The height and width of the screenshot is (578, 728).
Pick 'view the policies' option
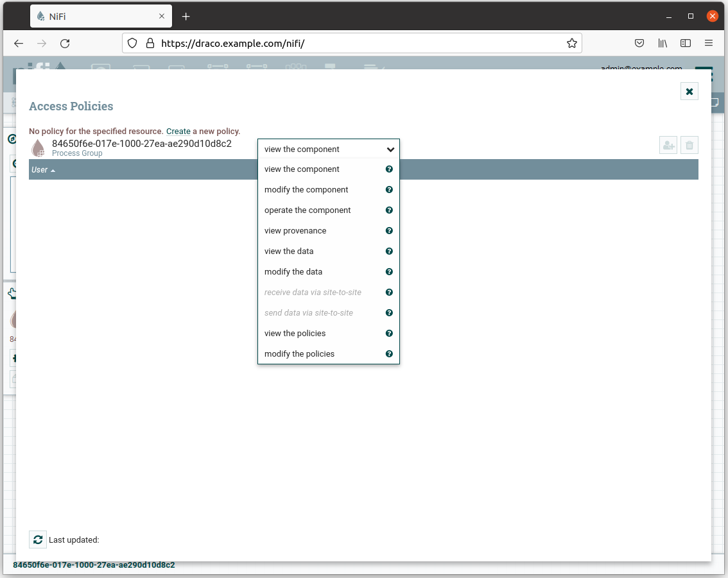click(x=328, y=333)
